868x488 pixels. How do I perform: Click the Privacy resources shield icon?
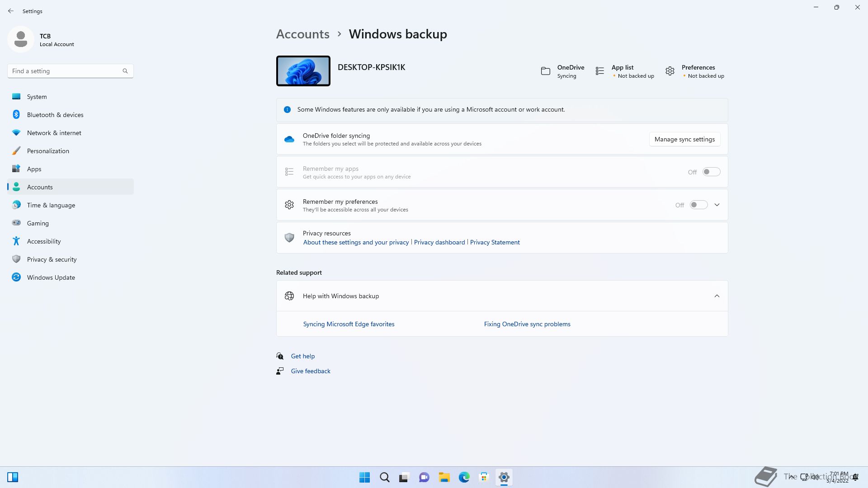(x=289, y=237)
